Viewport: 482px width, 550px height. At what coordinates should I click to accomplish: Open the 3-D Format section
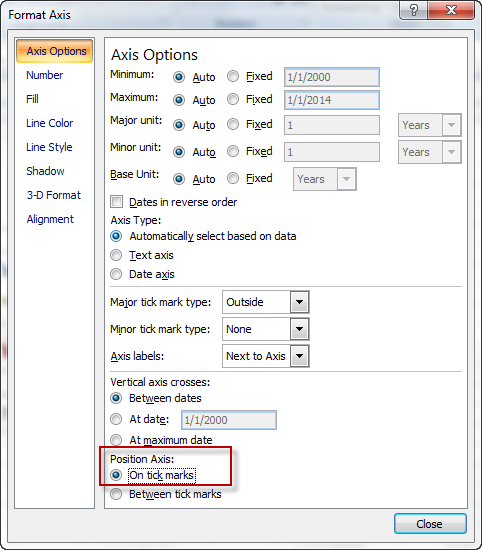point(54,195)
